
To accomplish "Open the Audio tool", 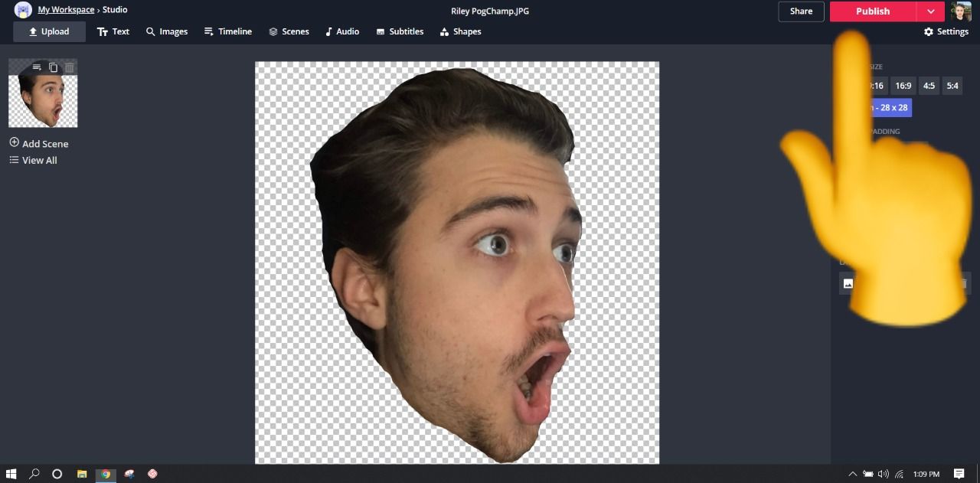I will (x=341, y=31).
